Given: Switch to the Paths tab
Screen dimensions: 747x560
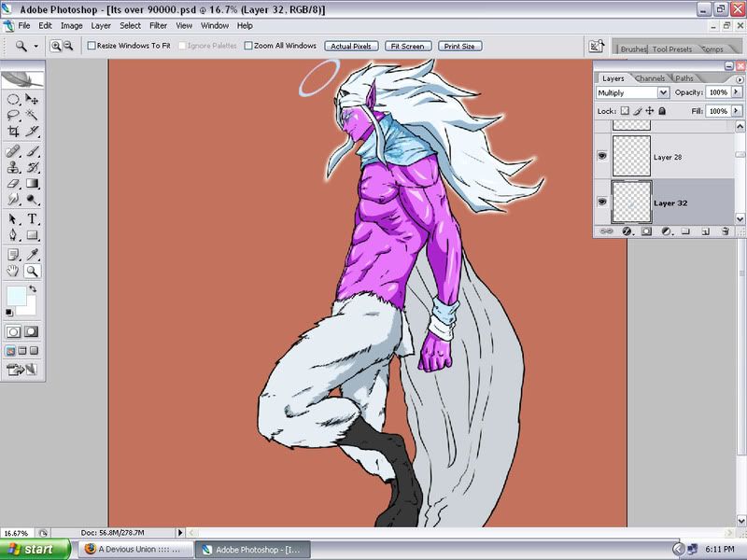Looking at the screenshot, I should 684,78.
